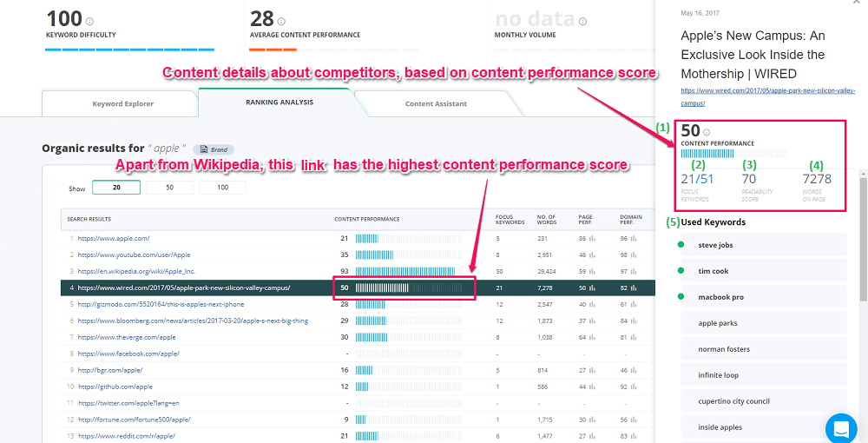This screenshot has width=868, height=443.
Task: Open the bloomberg apple-s-next-big-thing link
Action: pos(193,321)
